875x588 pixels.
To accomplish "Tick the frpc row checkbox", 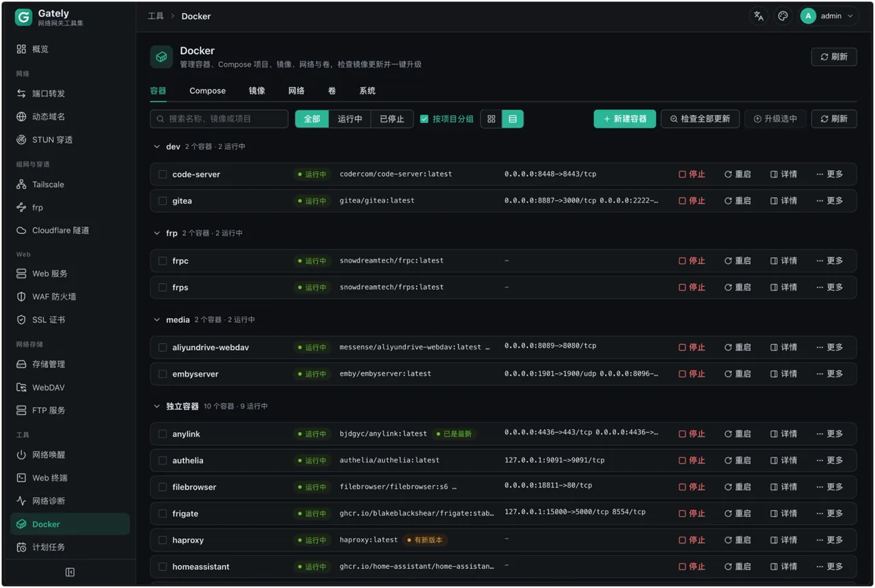I will pyautogui.click(x=163, y=261).
